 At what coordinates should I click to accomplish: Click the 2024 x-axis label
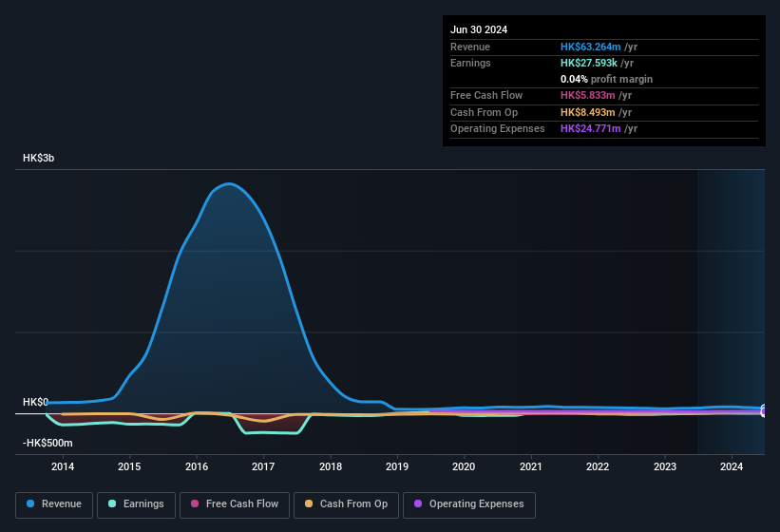click(732, 466)
